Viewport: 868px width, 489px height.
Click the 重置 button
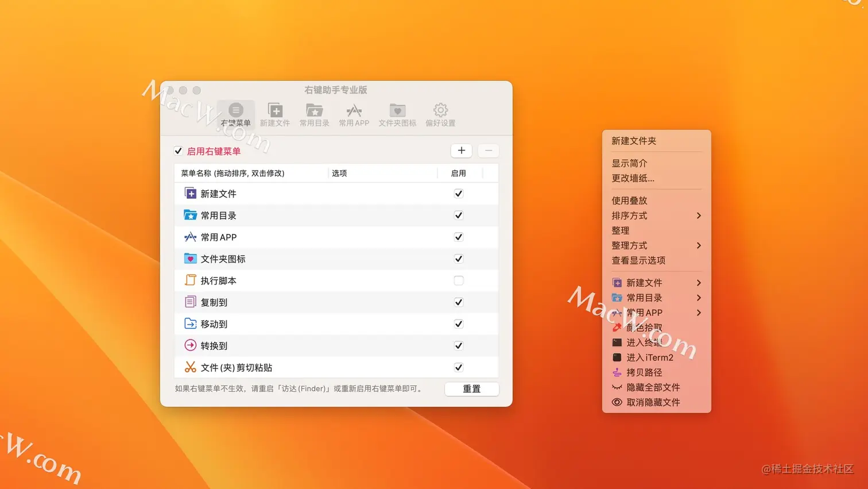coord(472,389)
